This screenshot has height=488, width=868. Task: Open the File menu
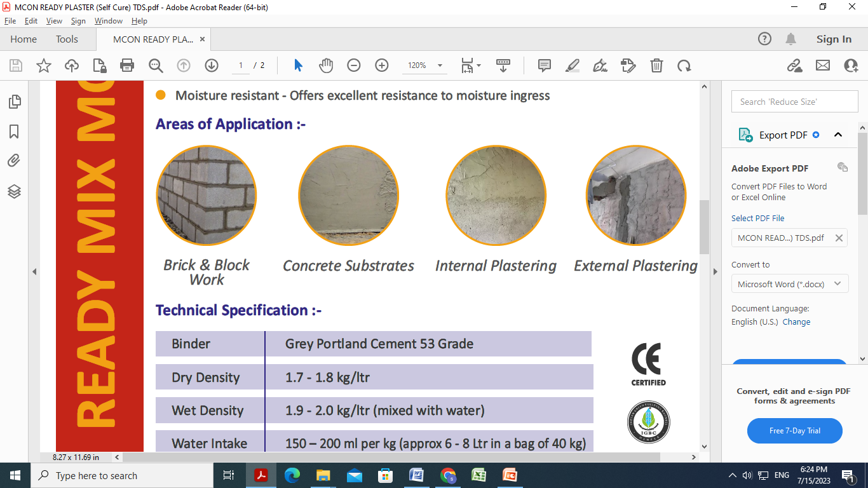10,21
